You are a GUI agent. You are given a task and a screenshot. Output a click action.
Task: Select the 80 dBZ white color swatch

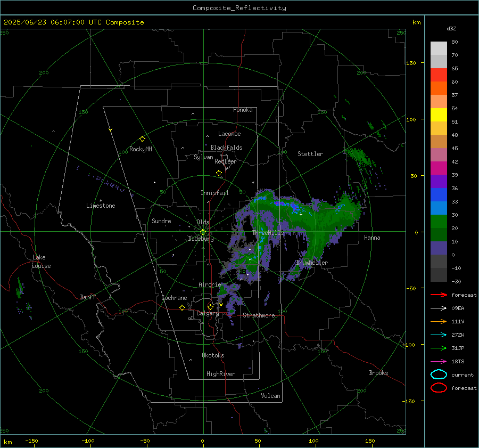[439, 48]
